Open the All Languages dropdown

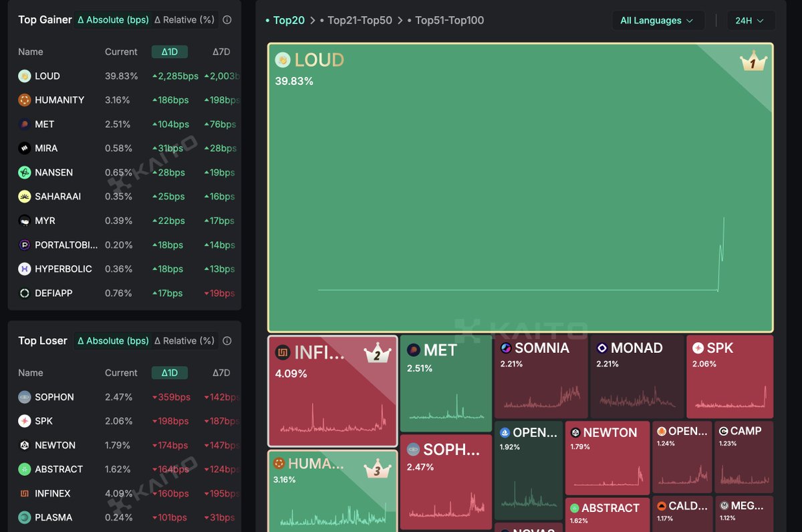(x=658, y=21)
